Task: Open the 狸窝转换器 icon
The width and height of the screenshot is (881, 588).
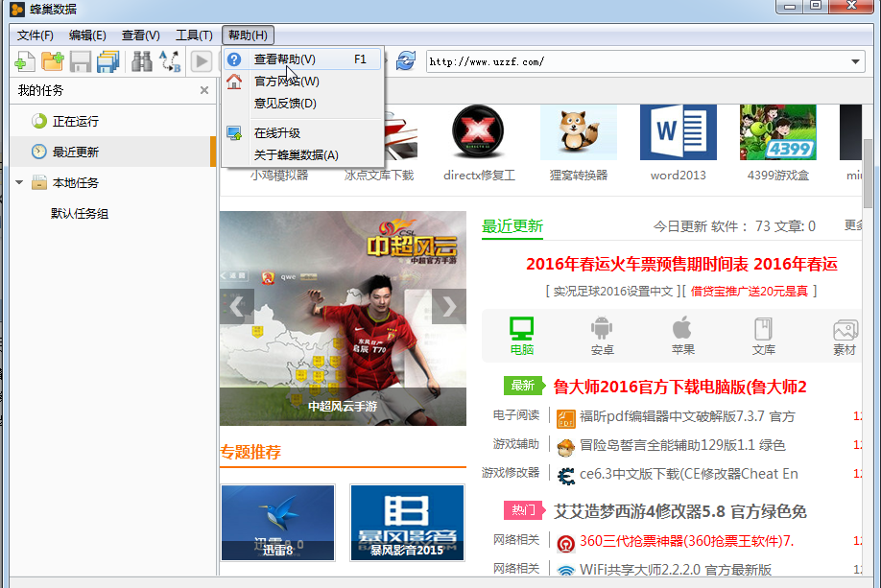Action: pos(578,132)
